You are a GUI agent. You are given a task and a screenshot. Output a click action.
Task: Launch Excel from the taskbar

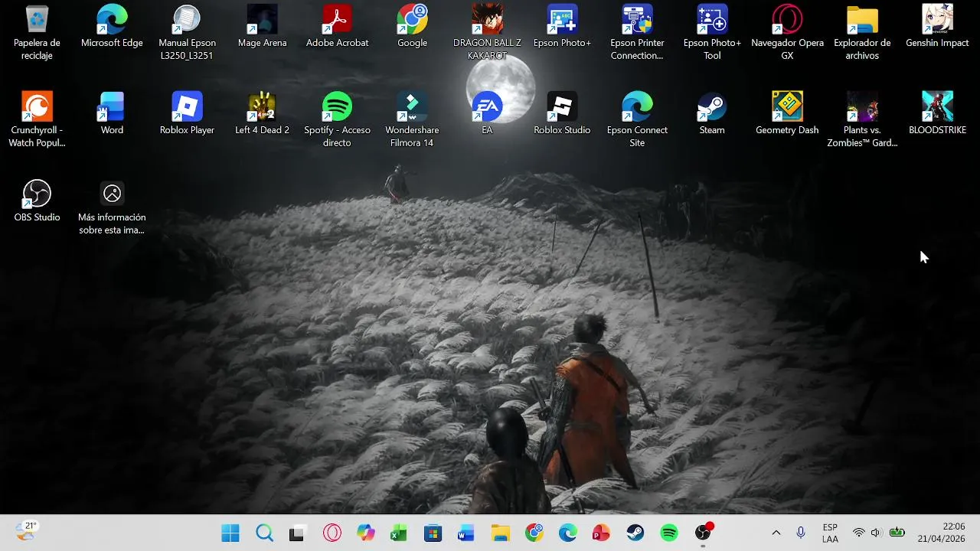tap(399, 533)
